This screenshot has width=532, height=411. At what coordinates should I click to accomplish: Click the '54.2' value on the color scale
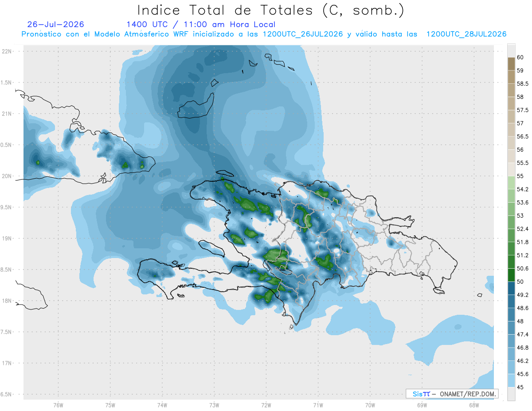point(523,189)
